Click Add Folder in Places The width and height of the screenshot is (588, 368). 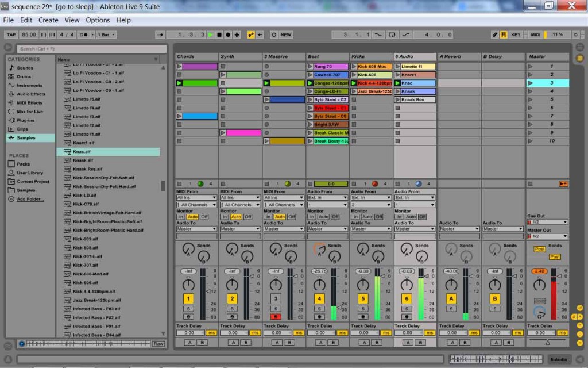point(30,199)
